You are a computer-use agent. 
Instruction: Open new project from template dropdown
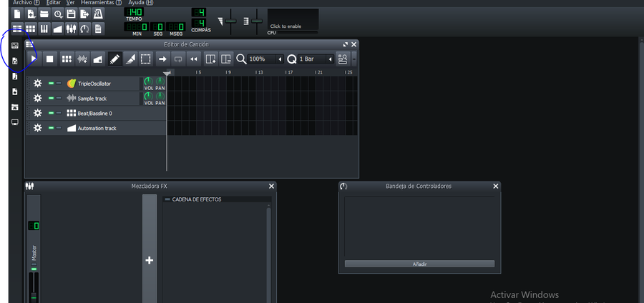(x=31, y=14)
